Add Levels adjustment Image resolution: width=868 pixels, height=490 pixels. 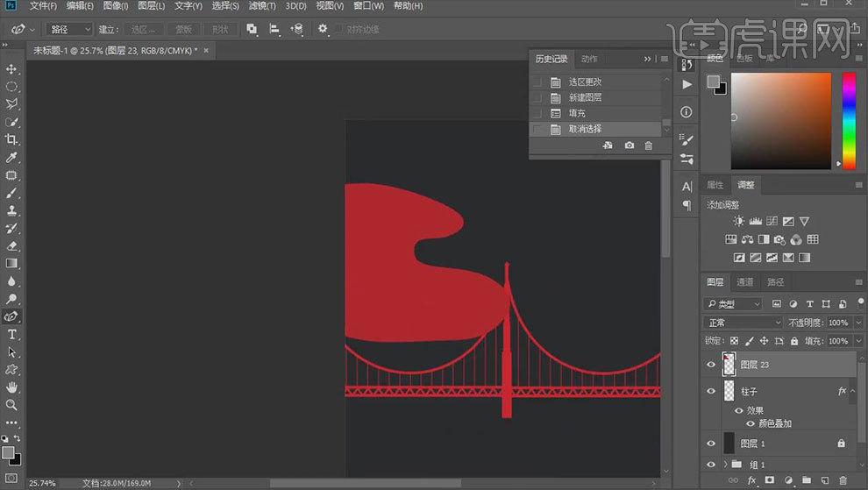(755, 221)
